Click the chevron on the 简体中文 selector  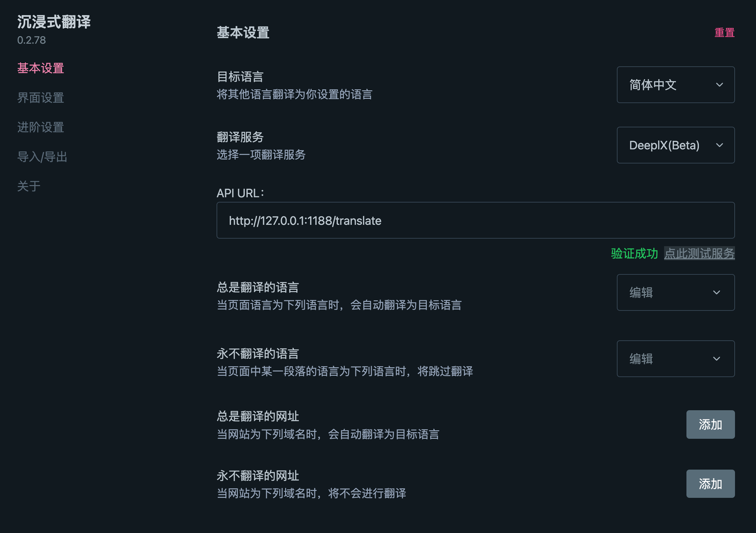point(720,85)
